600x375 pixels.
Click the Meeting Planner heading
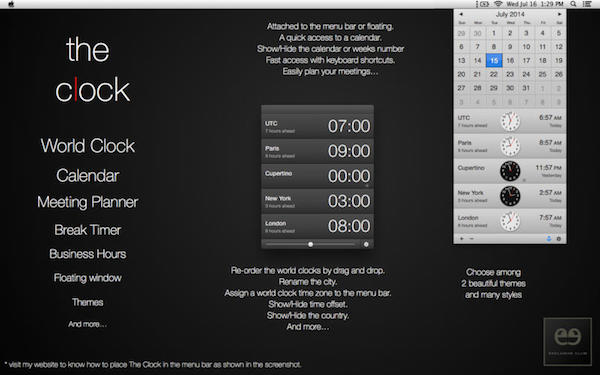(88, 202)
